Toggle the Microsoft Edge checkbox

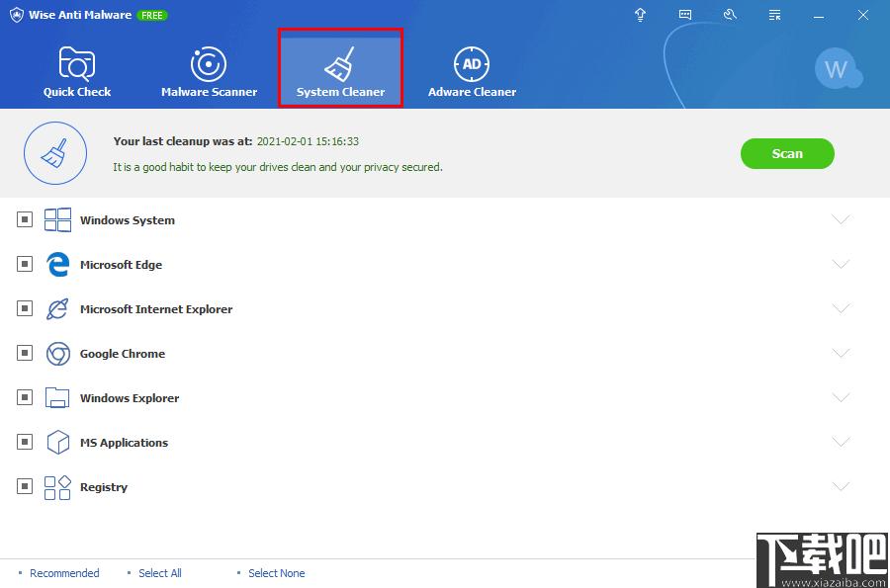coord(25,264)
